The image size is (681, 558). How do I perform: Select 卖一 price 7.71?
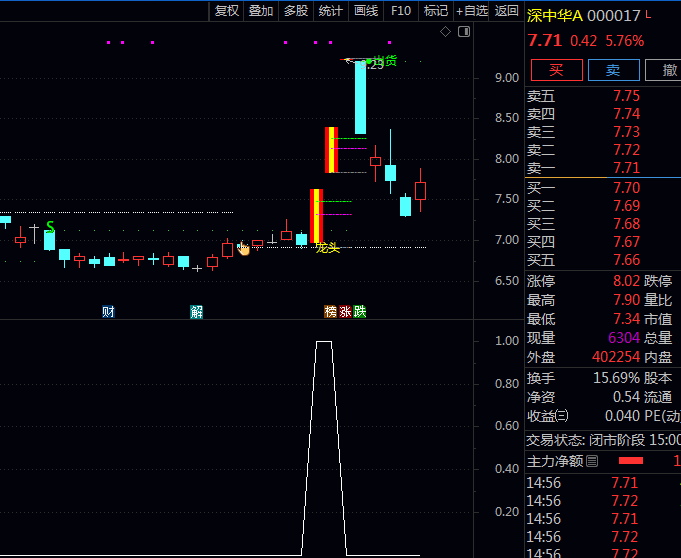pos(626,168)
